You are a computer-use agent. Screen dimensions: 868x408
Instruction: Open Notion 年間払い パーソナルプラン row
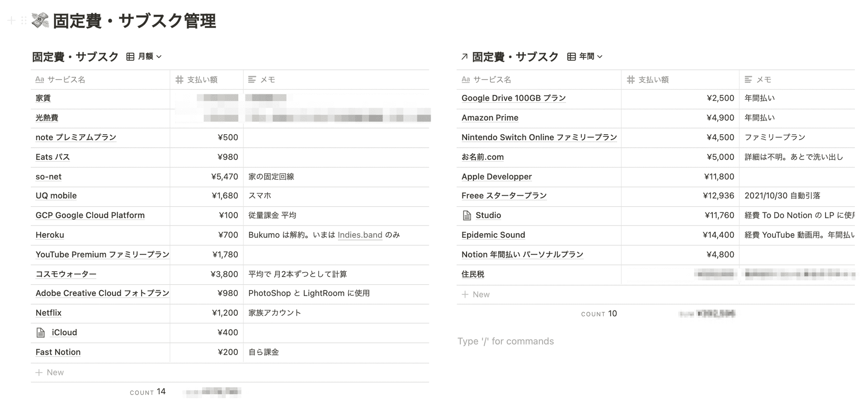click(x=522, y=254)
